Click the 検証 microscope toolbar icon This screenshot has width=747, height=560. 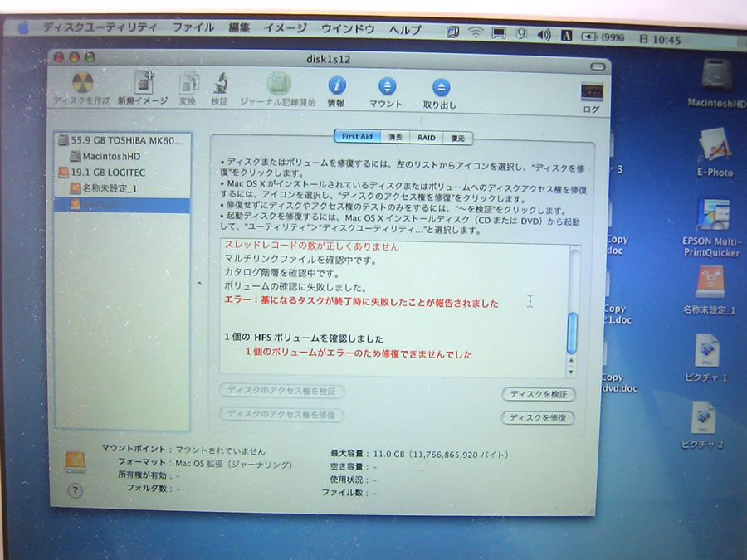coord(221,85)
